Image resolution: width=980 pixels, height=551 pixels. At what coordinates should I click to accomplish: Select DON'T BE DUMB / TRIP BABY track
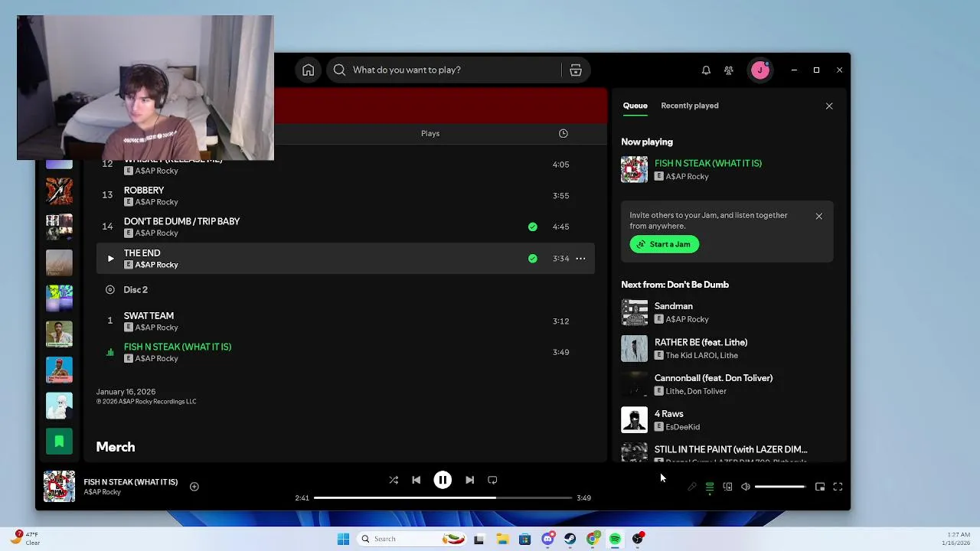point(345,227)
